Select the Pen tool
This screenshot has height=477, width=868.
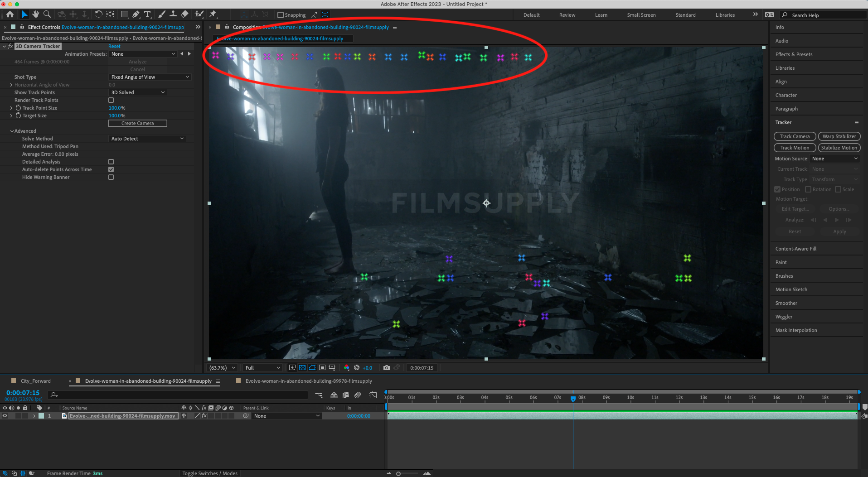tap(136, 14)
